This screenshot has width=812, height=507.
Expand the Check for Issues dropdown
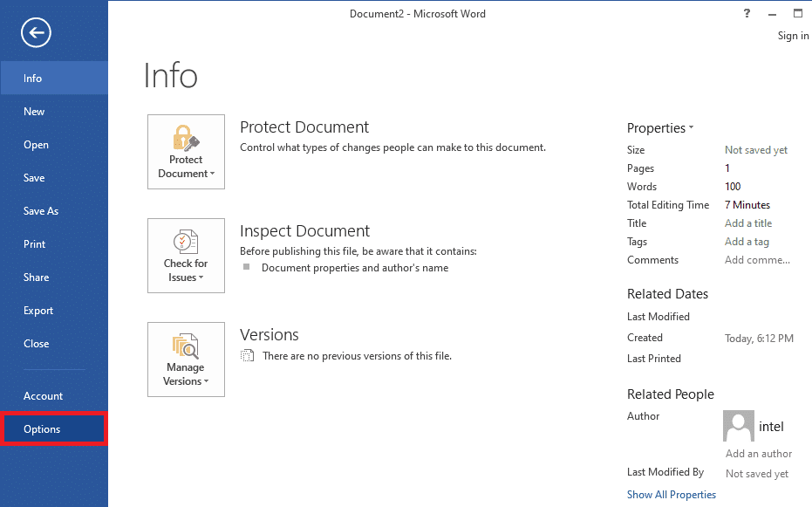[186, 256]
